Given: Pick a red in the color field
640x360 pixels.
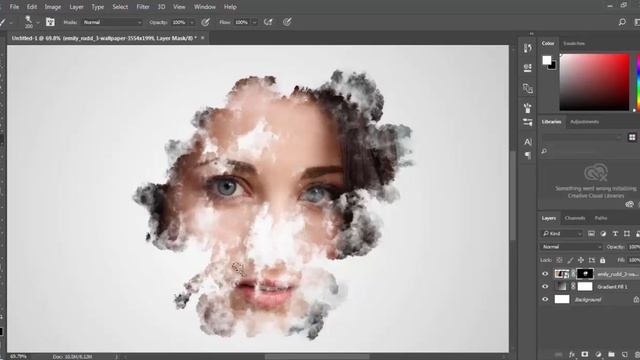Looking at the screenshot, I should [594, 82].
